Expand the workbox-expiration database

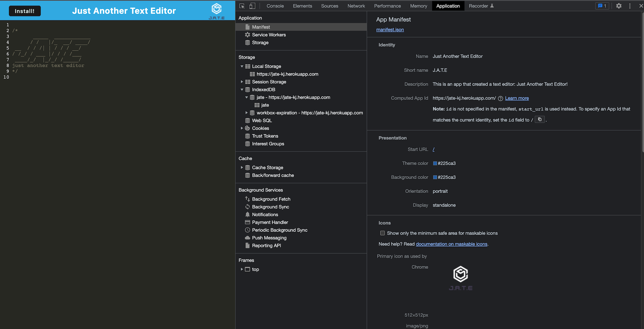pos(247,113)
